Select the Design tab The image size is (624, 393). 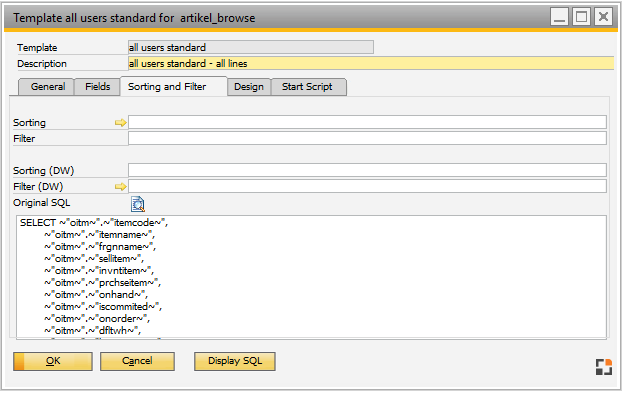coord(249,87)
